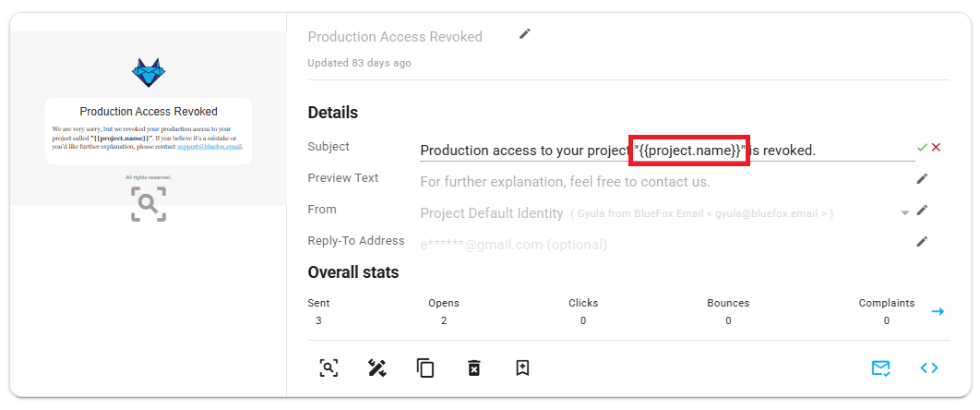Click the Clicks stat label
This screenshot has width=980, height=410.
tap(583, 303)
